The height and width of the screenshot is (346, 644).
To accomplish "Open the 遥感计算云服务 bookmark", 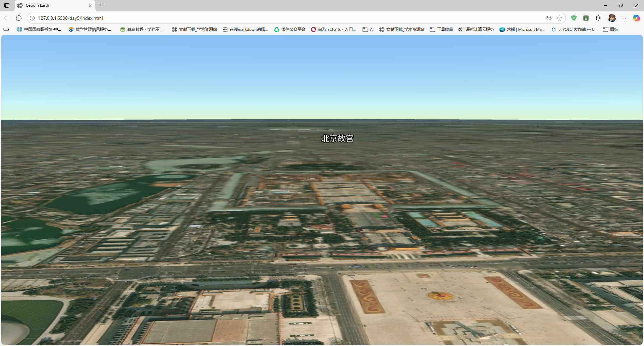I will click(476, 30).
